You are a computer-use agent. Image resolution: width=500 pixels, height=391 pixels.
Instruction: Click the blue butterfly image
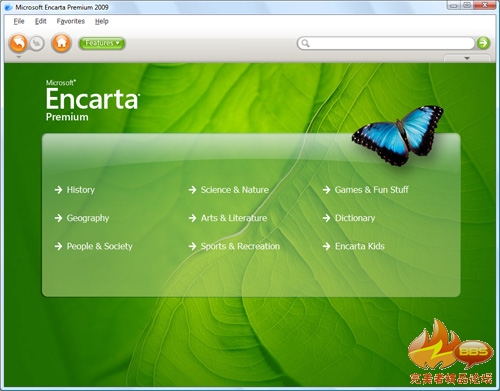click(397, 135)
